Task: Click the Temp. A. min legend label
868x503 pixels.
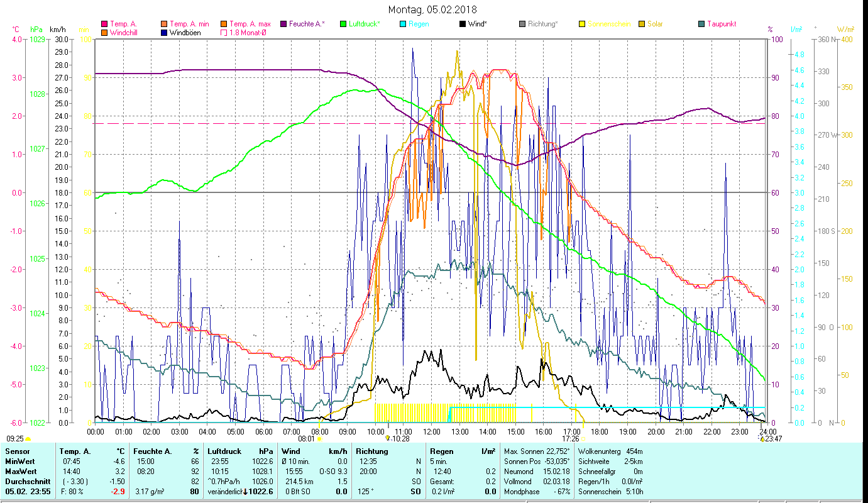Action: 185,25
